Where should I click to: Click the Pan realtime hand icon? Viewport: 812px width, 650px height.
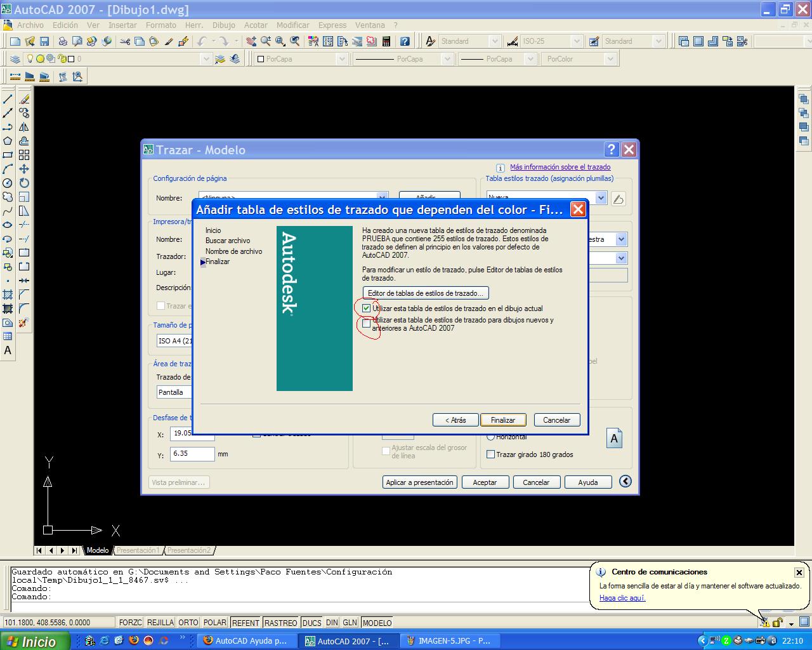251,41
